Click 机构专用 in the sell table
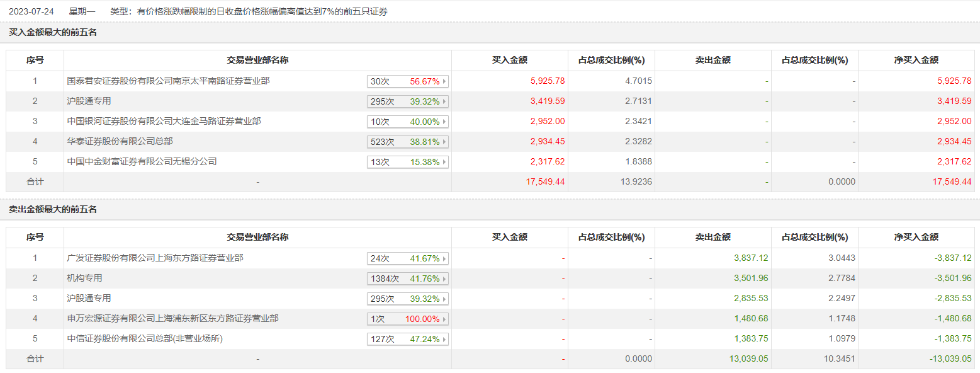980x373 pixels. 85,278
